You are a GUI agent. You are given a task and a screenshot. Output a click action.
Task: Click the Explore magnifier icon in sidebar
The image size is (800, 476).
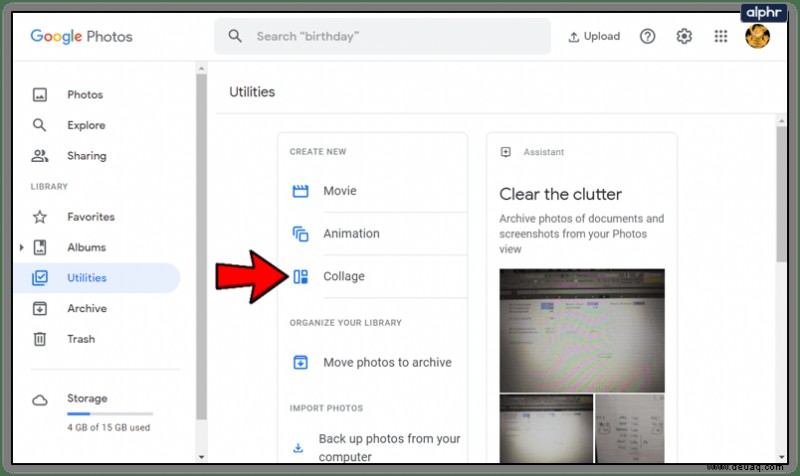39,125
